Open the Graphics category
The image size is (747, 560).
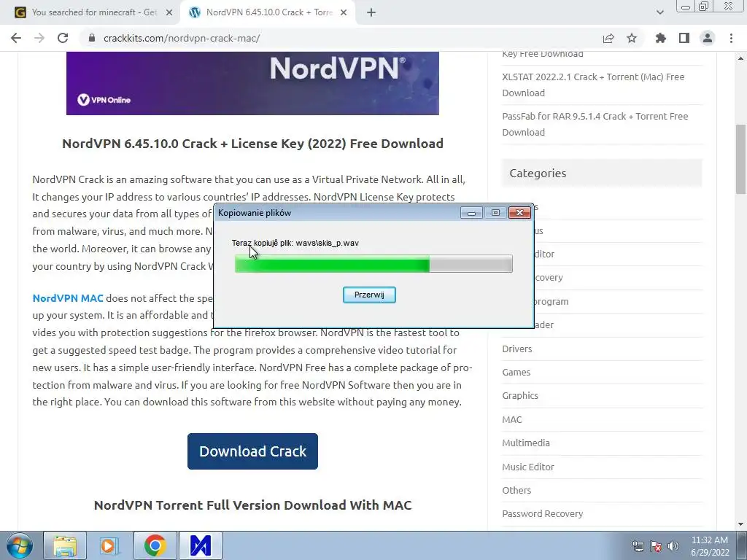[520, 396]
